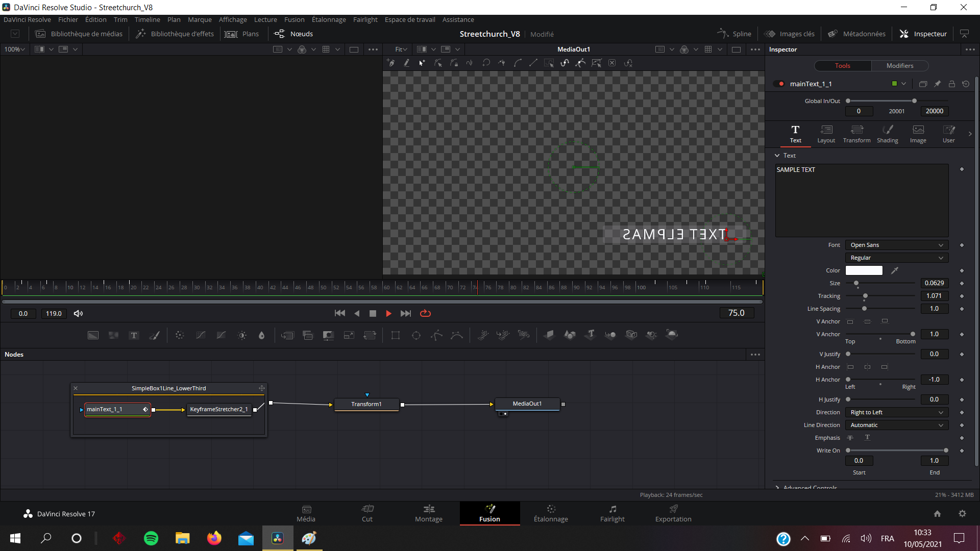Lock the mainText_1_1 tool in Inspector

click(x=951, y=84)
